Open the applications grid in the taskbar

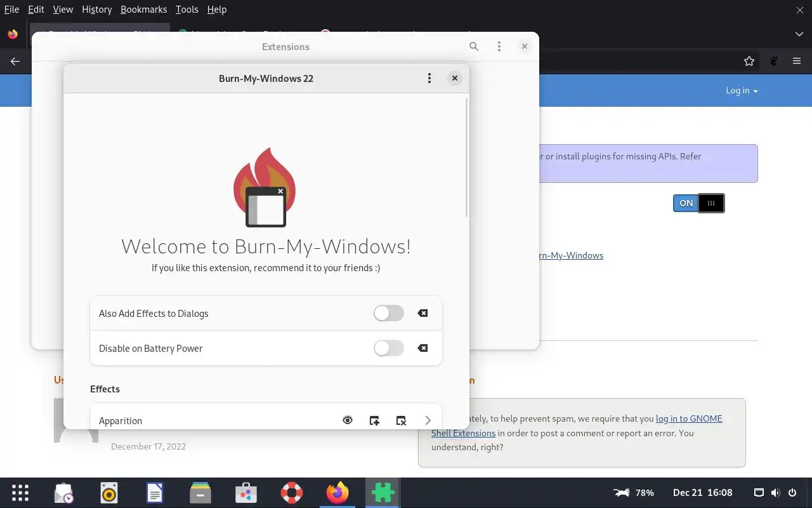pyautogui.click(x=20, y=493)
